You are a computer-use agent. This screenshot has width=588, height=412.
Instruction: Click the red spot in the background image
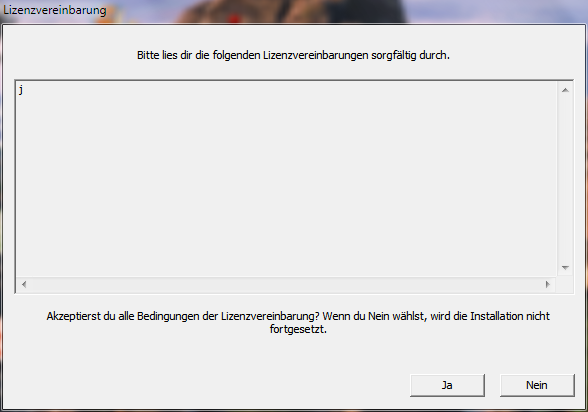click(234, 18)
